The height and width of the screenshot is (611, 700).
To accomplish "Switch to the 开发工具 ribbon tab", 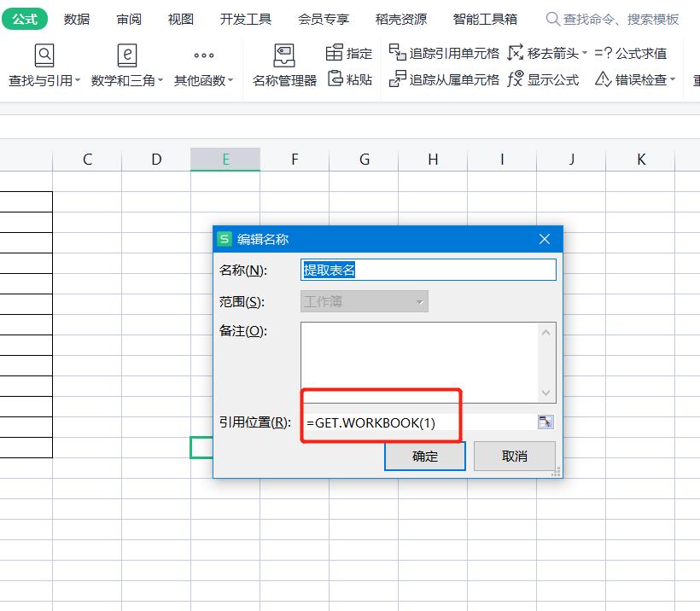I will click(245, 19).
